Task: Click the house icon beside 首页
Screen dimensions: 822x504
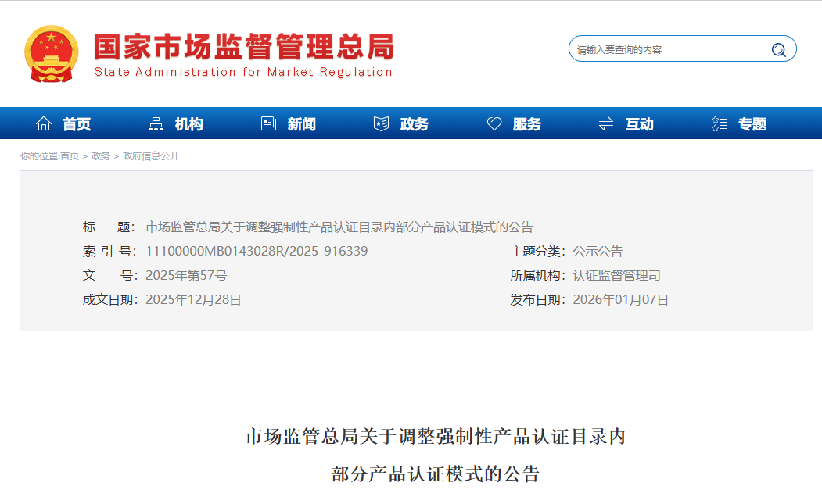Action: tap(44, 123)
